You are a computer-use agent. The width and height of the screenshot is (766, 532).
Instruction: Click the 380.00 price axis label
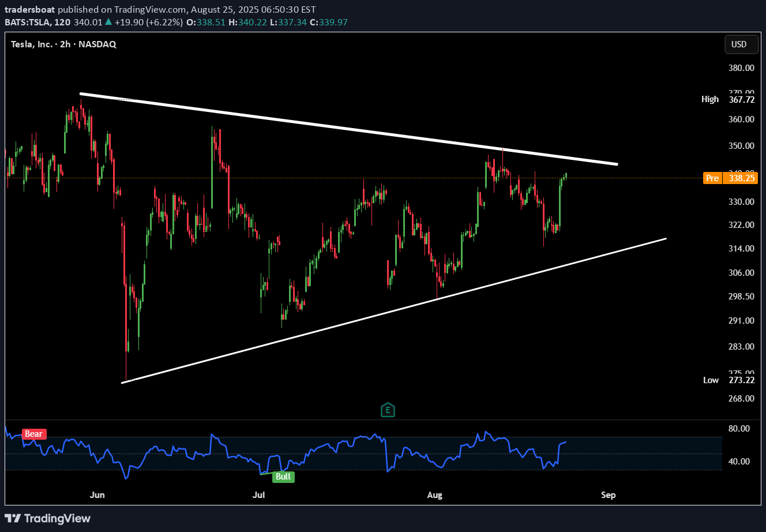pyautogui.click(x=741, y=68)
